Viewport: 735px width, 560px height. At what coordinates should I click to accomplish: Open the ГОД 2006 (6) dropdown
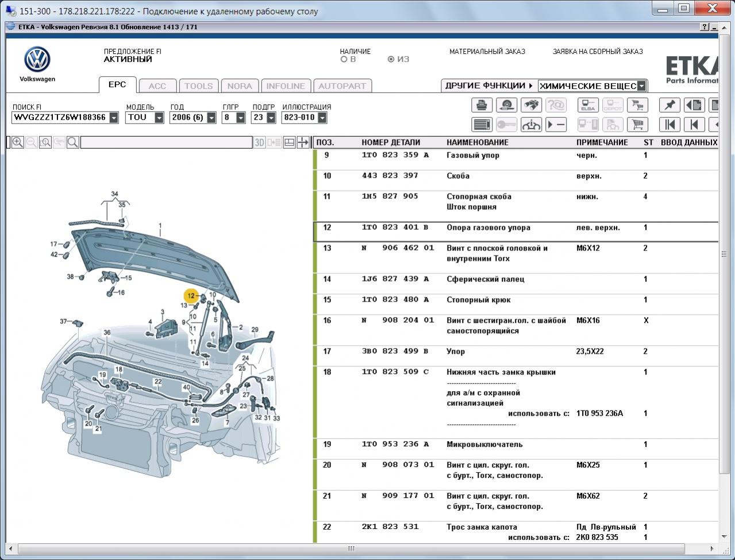[211, 118]
